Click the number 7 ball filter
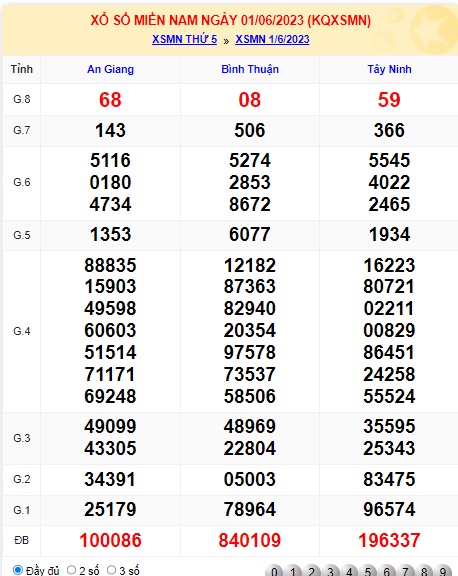 (x=405, y=570)
